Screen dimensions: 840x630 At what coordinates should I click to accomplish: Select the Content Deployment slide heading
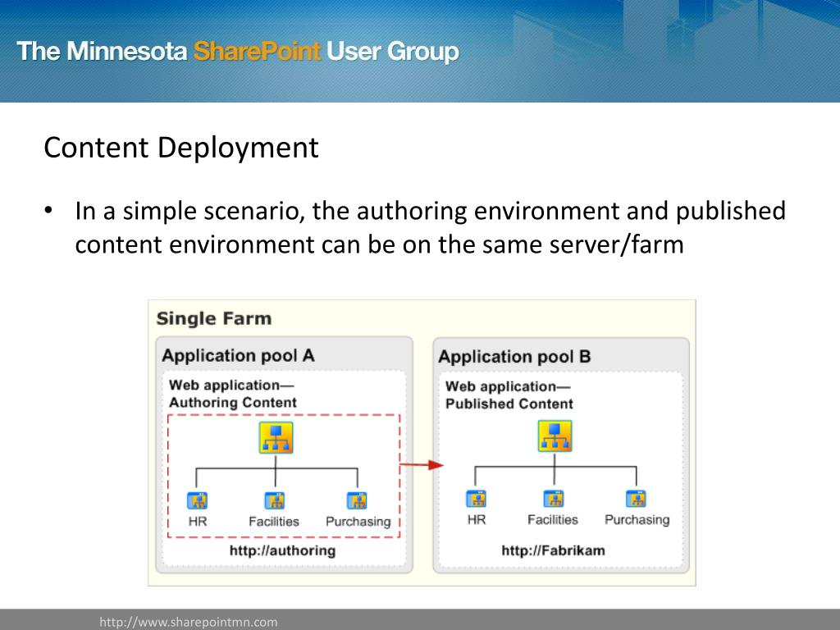(x=181, y=148)
